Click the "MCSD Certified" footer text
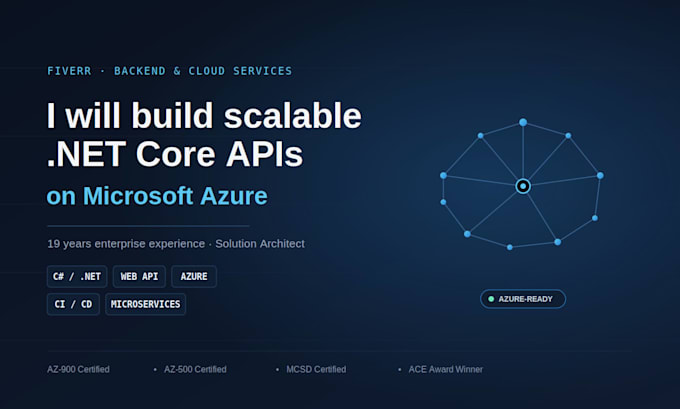The height and width of the screenshot is (409, 680). pyautogui.click(x=316, y=369)
